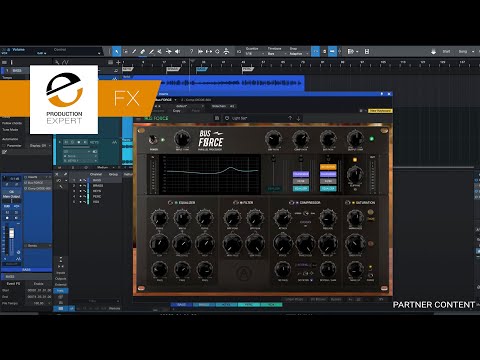Select the Mute tool in the toolbar
The image size is (480, 360).
[160, 51]
